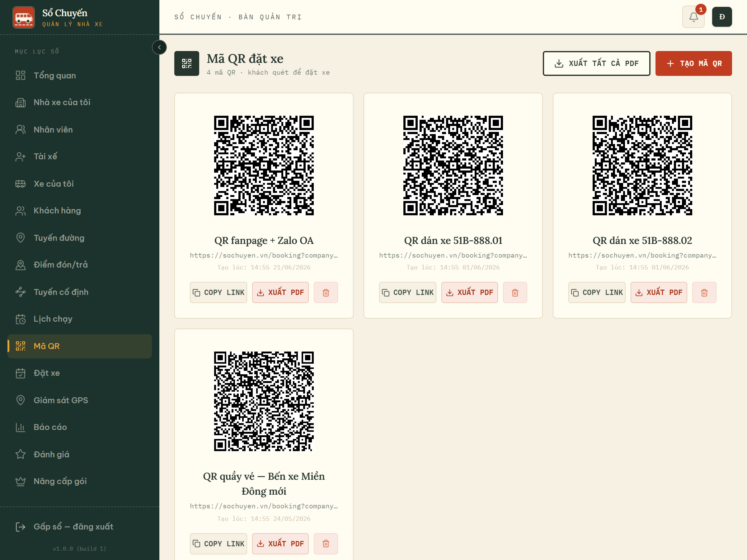Navigate to Xe của tôi

(x=80, y=184)
